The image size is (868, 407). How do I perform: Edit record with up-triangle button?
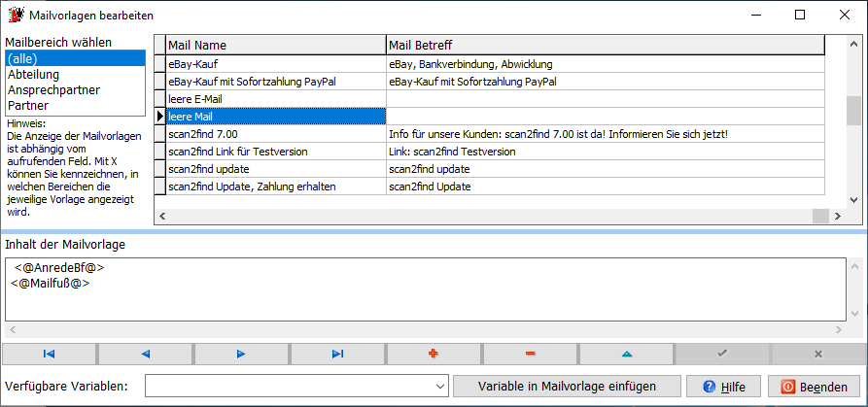coord(627,354)
